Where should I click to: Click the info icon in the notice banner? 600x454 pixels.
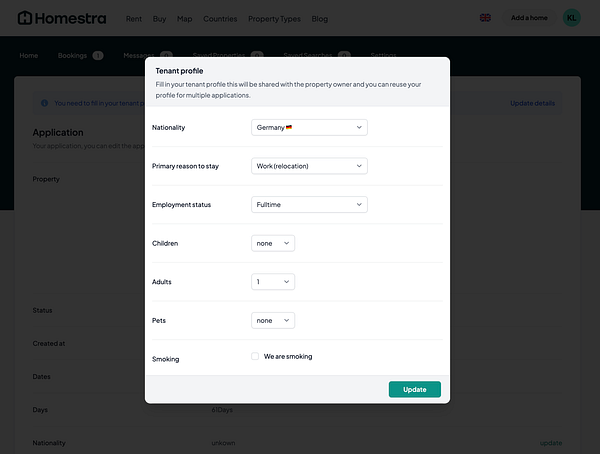pos(44,103)
